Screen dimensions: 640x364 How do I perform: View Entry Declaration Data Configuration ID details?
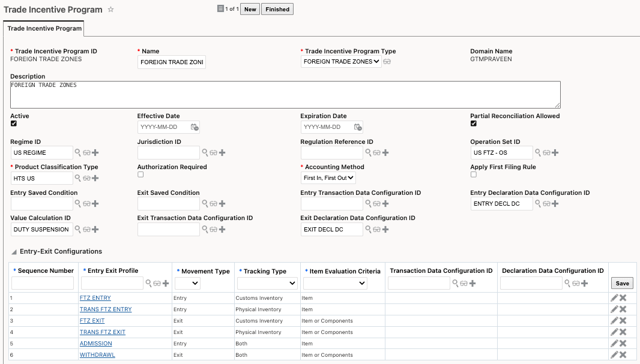(546, 203)
